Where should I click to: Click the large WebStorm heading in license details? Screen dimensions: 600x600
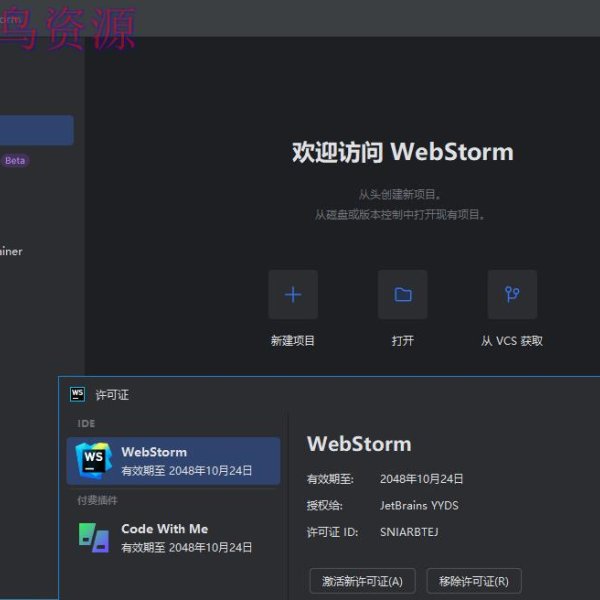click(x=359, y=444)
